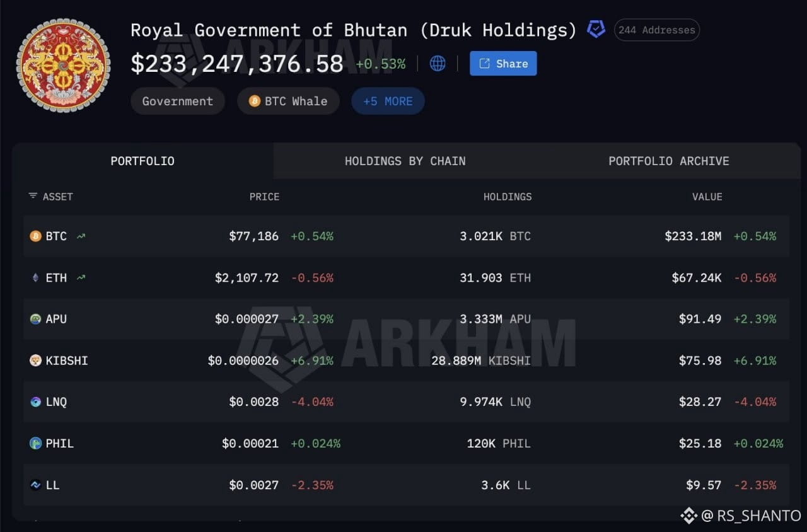The image size is (807, 532).
Task: Click the total balance $233,247,376.58
Action: pos(237,64)
